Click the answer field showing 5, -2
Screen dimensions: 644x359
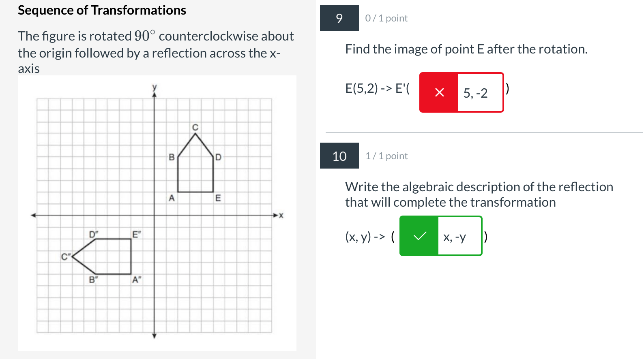480,92
